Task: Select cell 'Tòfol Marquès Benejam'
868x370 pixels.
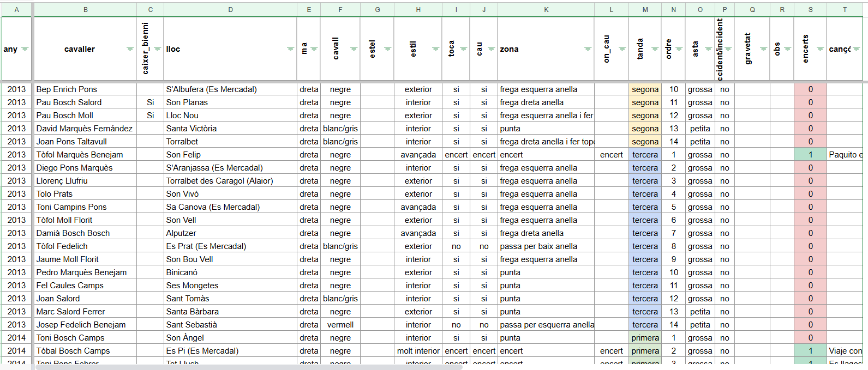Action: [x=85, y=155]
